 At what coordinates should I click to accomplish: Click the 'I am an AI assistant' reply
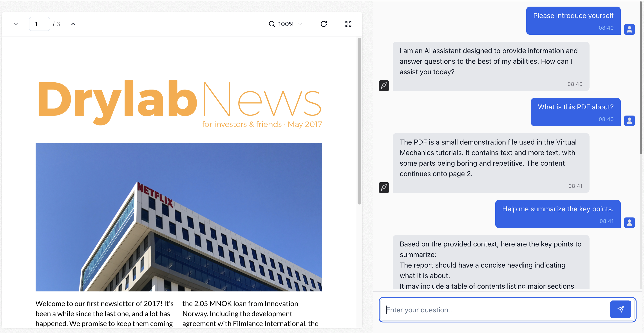[491, 66]
